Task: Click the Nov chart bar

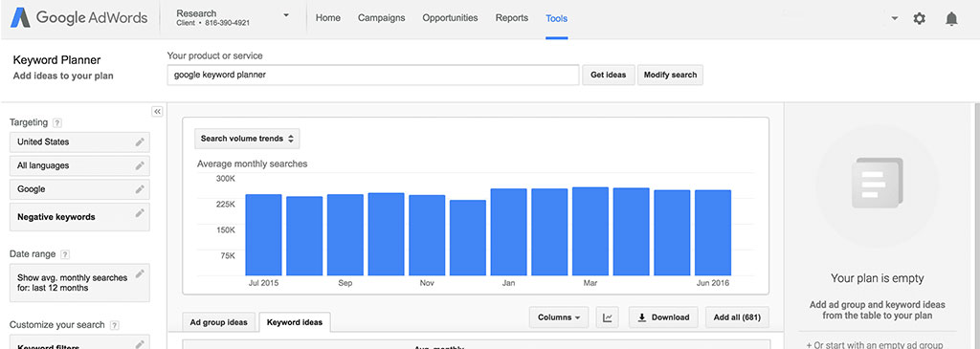Action: pos(427,235)
